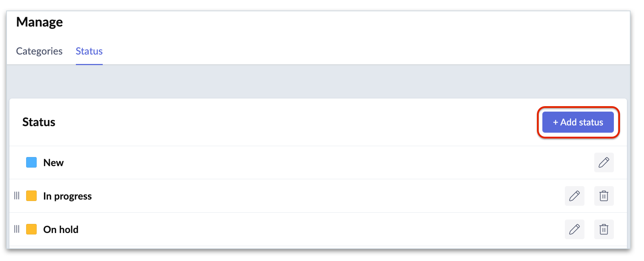This screenshot has height=261, width=644.
Task: Edit the New status with pencil icon
Action: tap(604, 162)
